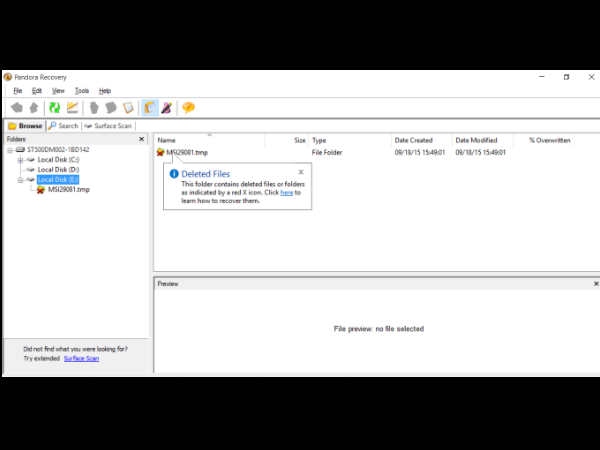Select highlighted Local Disk (E:) in tree
This screenshot has height=450, width=600.
coord(58,179)
